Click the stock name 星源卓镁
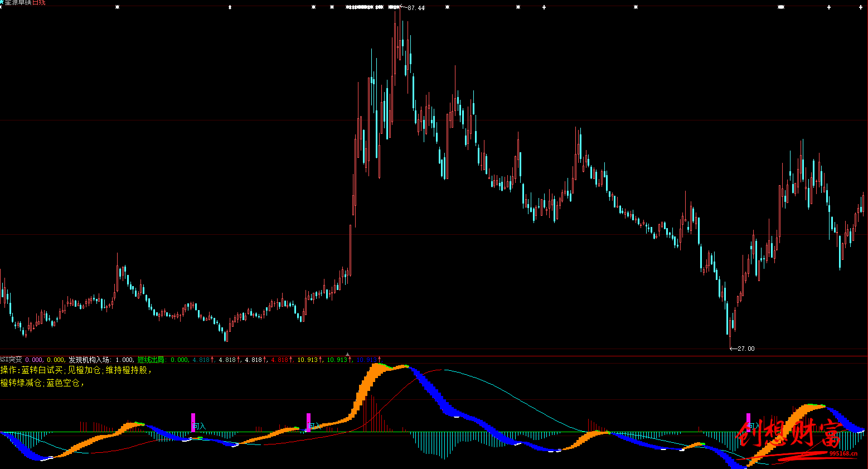Image resolution: width=868 pixels, height=469 pixels. click(x=18, y=2)
